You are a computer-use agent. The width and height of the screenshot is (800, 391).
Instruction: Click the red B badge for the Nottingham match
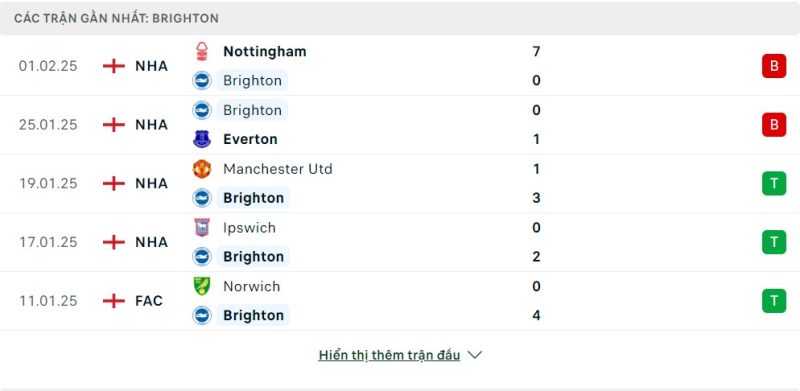click(774, 66)
